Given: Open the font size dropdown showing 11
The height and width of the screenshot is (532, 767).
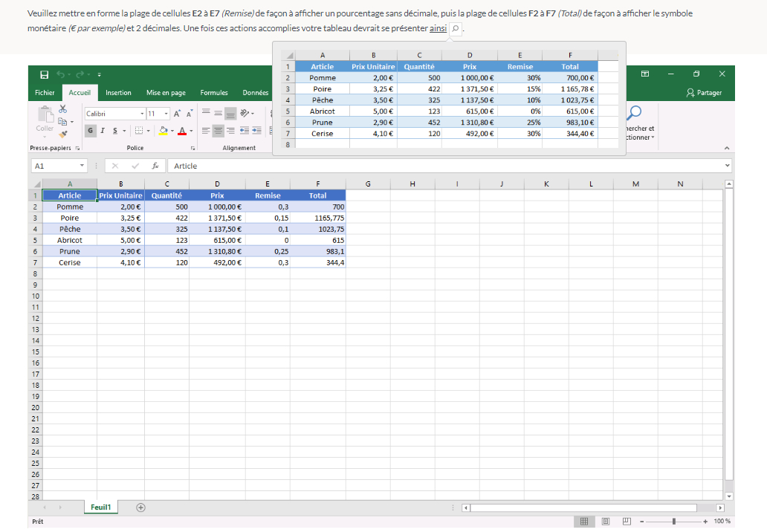Looking at the screenshot, I should tap(166, 114).
